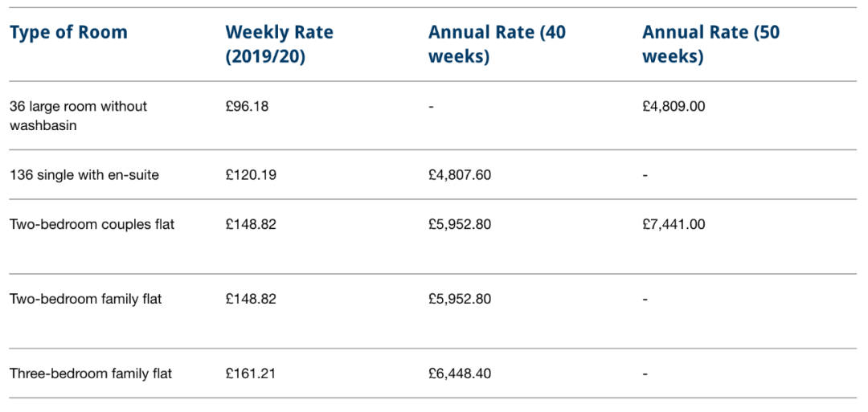868x412 pixels.
Task: Click the £96.18 weekly rate cell
Action: pos(247,106)
